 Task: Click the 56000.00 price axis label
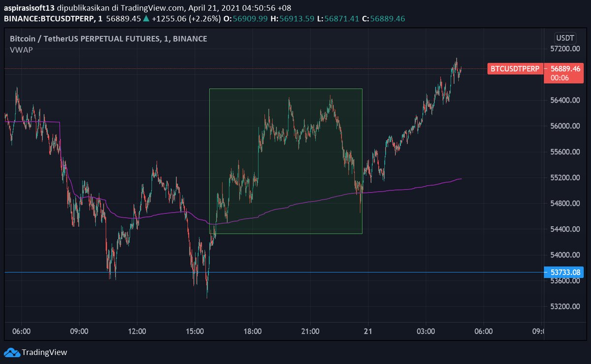565,126
